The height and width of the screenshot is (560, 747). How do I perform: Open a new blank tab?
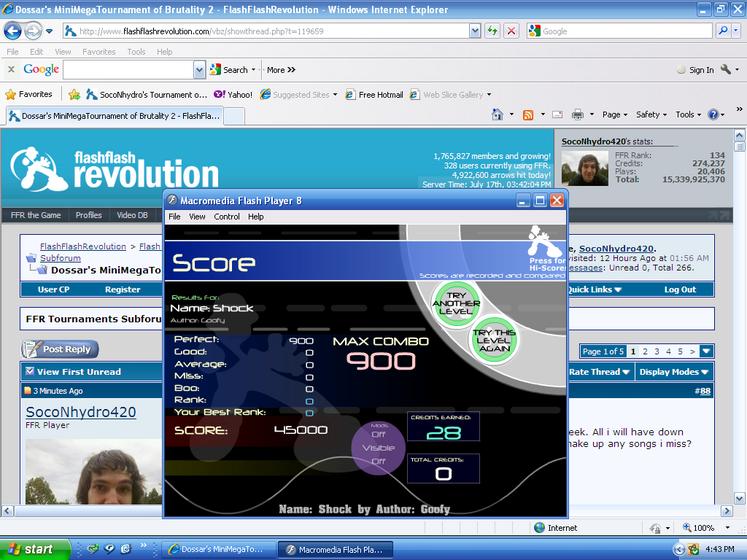tap(234, 116)
